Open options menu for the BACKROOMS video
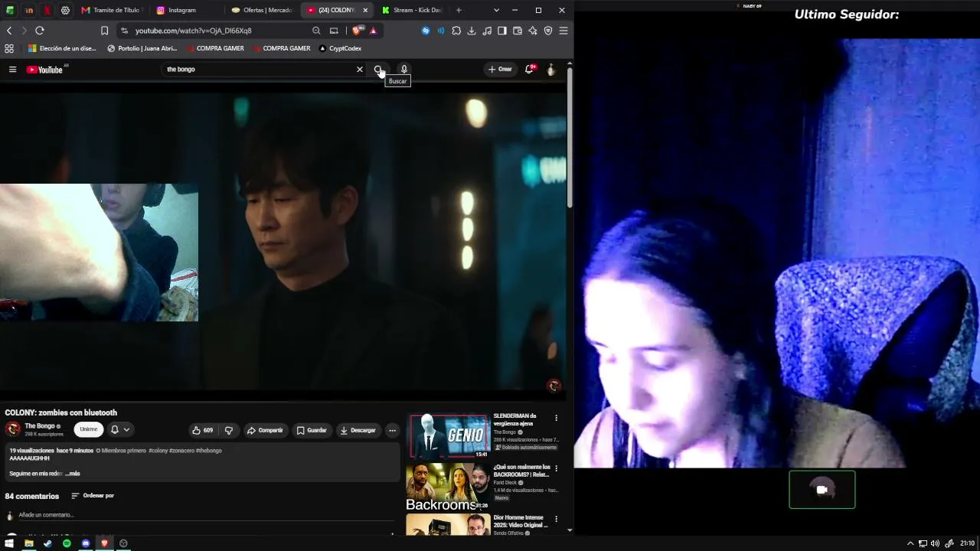Viewport: 980px width, 551px height. (x=556, y=468)
